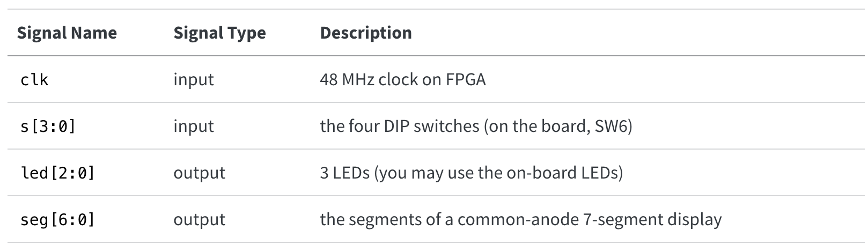Click the "48 MHz clock" description text

point(373,80)
